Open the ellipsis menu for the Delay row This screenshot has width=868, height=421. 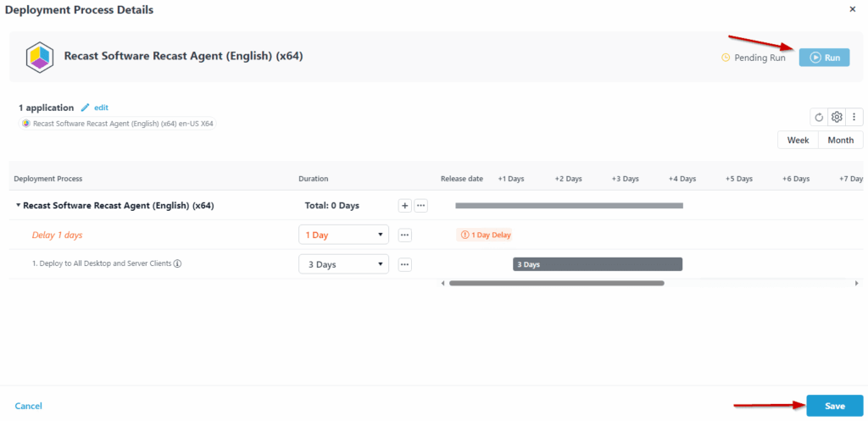(x=404, y=235)
